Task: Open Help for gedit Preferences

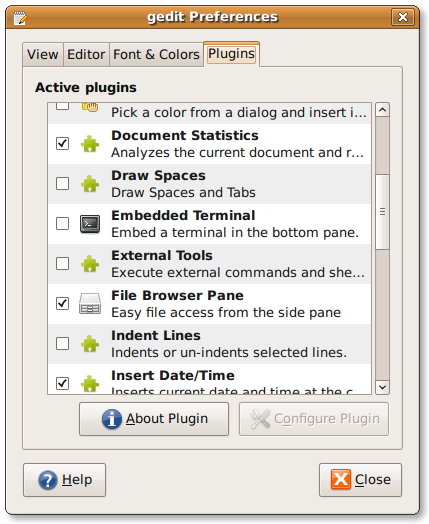Action: point(64,480)
